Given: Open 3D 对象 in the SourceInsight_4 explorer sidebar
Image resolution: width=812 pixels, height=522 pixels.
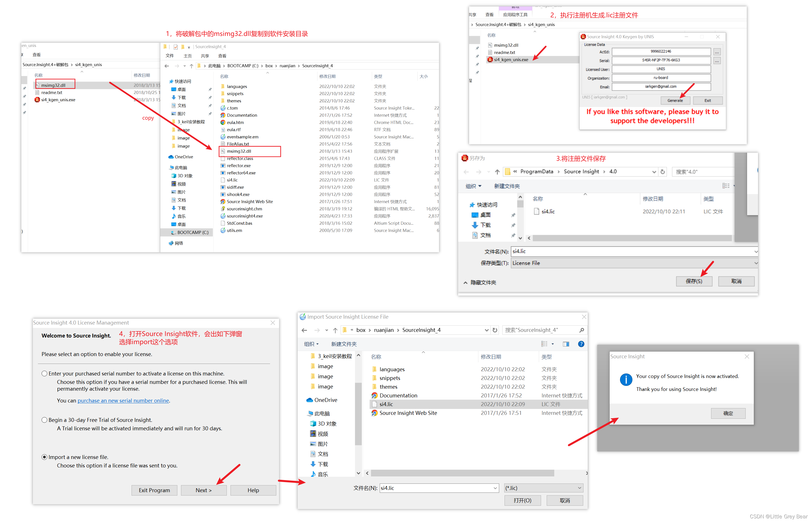Looking at the screenshot, I should click(185, 176).
